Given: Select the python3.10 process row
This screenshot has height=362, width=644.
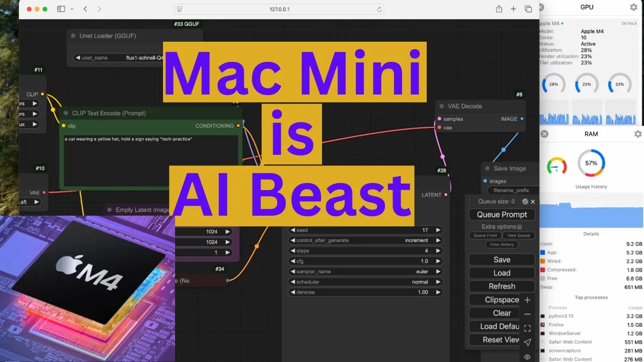Looking at the screenshot, I should [x=591, y=316].
